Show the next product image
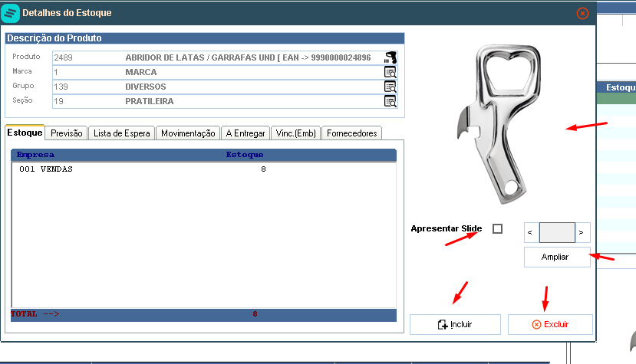The height and width of the screenshot is (364, 636). (582, 233)
